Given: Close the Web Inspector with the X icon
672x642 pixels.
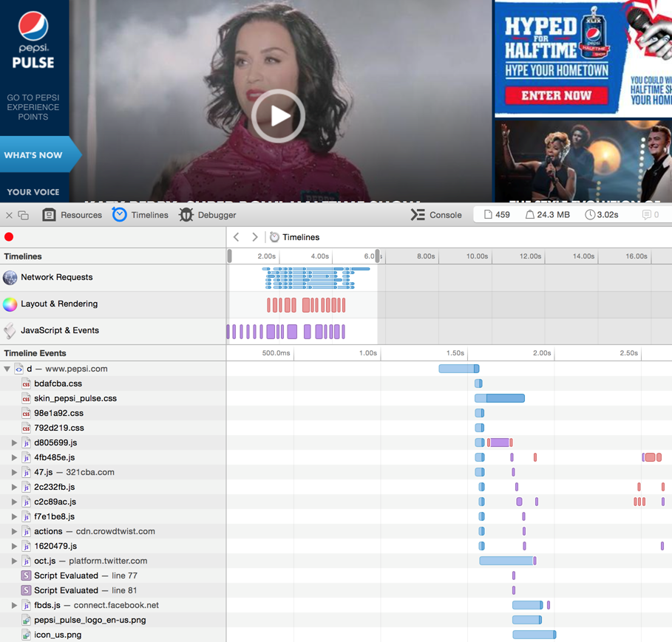Looking at the screenshot, I should pyautogui.click(x=9, y=215).
